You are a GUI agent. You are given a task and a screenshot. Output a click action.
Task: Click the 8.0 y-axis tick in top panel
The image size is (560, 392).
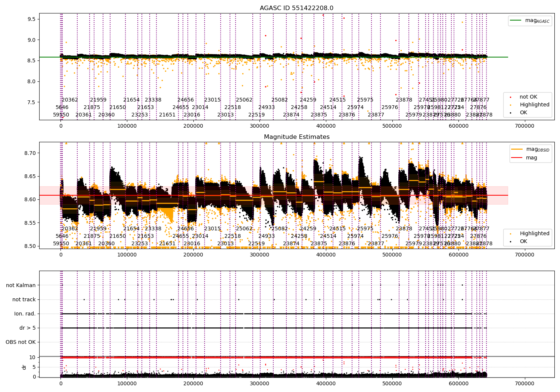(31, 81)
